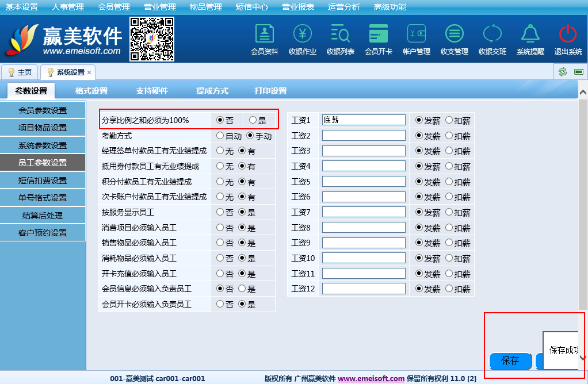Close the 系统设置 tab
Viewport: 588px width, 384px height.
(x=89, y=72)
